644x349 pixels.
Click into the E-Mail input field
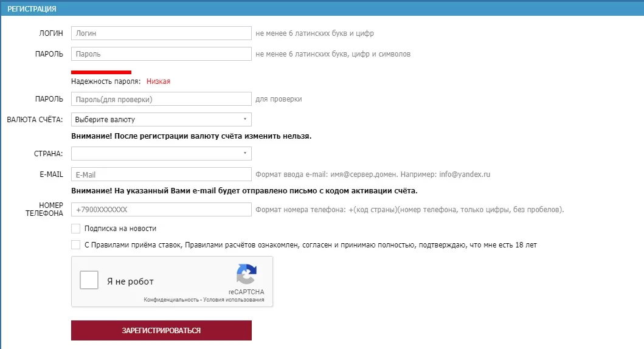161,174
